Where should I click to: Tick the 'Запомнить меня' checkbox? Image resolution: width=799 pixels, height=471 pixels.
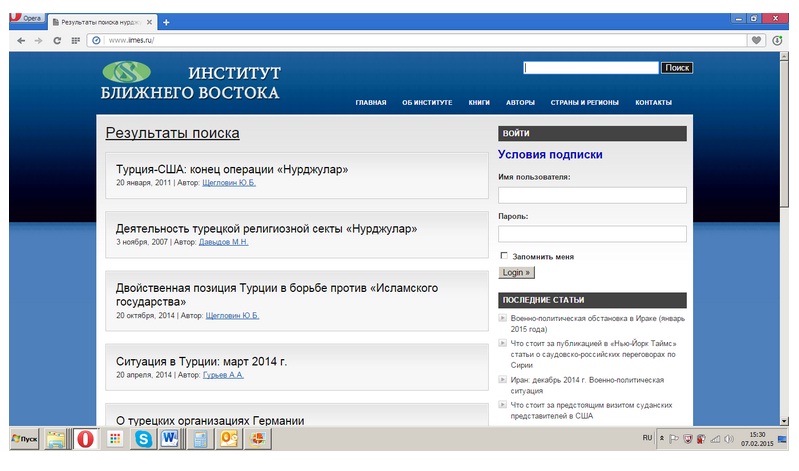[504, 256]
